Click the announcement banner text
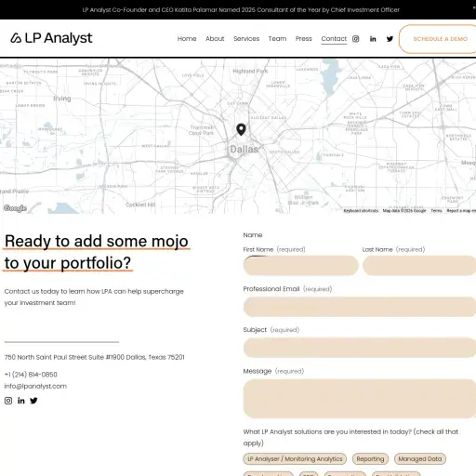The width and height of the screenshot is (476, 476). (241, 10)
